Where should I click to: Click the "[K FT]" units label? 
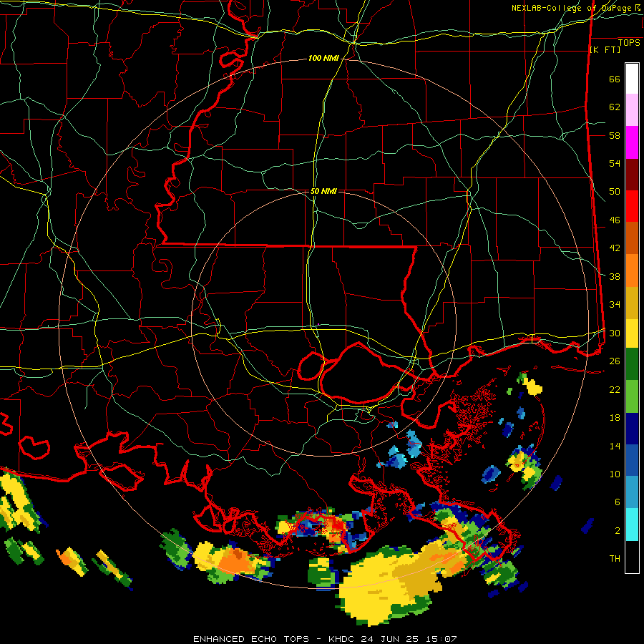click(605, 49)
